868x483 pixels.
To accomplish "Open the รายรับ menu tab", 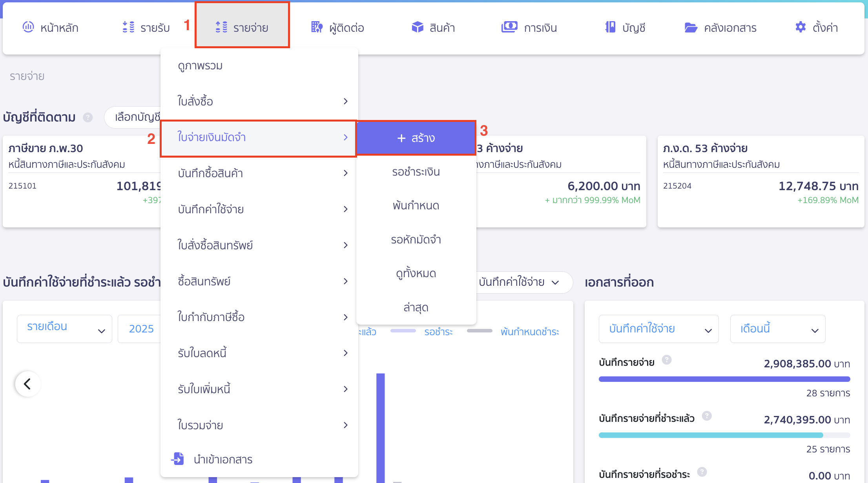I will (x=146, y=27).
